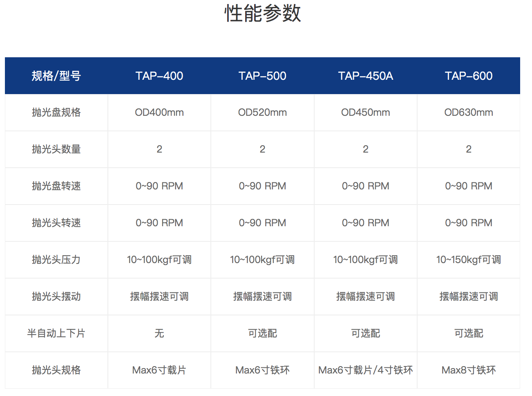The height and width of the screenshot is (396, 532).
Task: Click the 无 cell for 半自动上下片
Action: click(x=159, y=333)
